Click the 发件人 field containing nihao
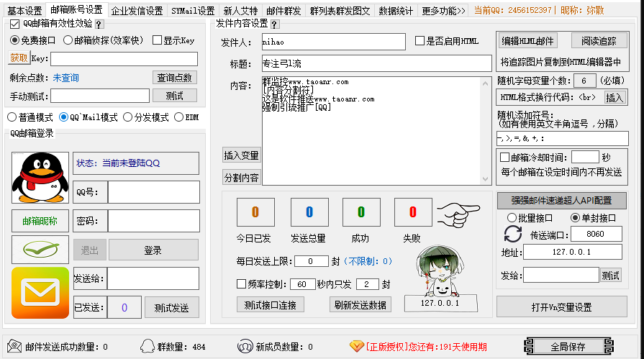The width and height of the screenshot is (644, 359). (333, 42)
